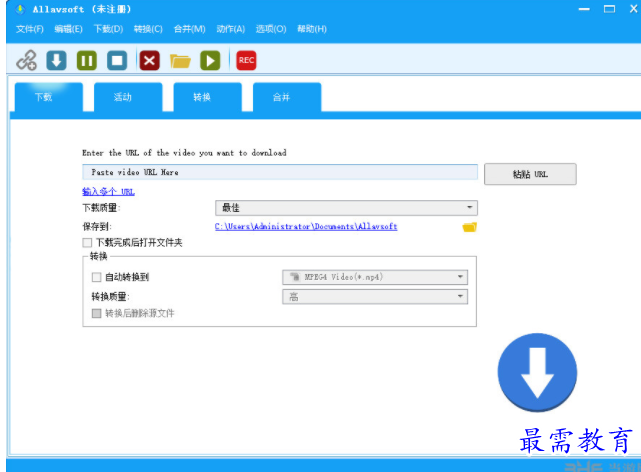
Task: Expand the MPEG4 Video(*.mp4) format dropdown
Action: click(375, 277)
